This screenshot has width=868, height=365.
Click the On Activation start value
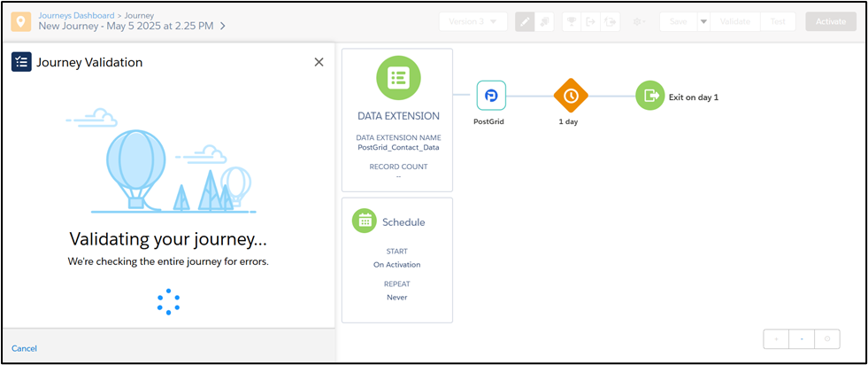(397, 265)
